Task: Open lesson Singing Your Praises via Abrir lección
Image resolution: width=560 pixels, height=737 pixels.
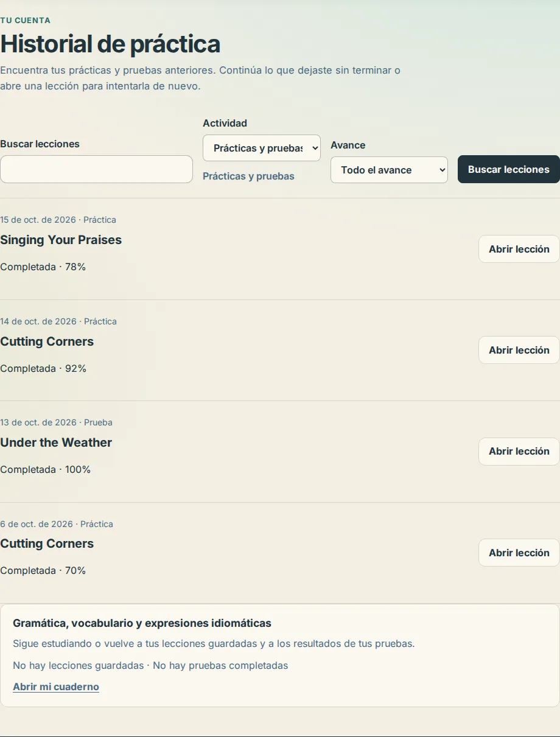Action: click(x=519, y=249)
